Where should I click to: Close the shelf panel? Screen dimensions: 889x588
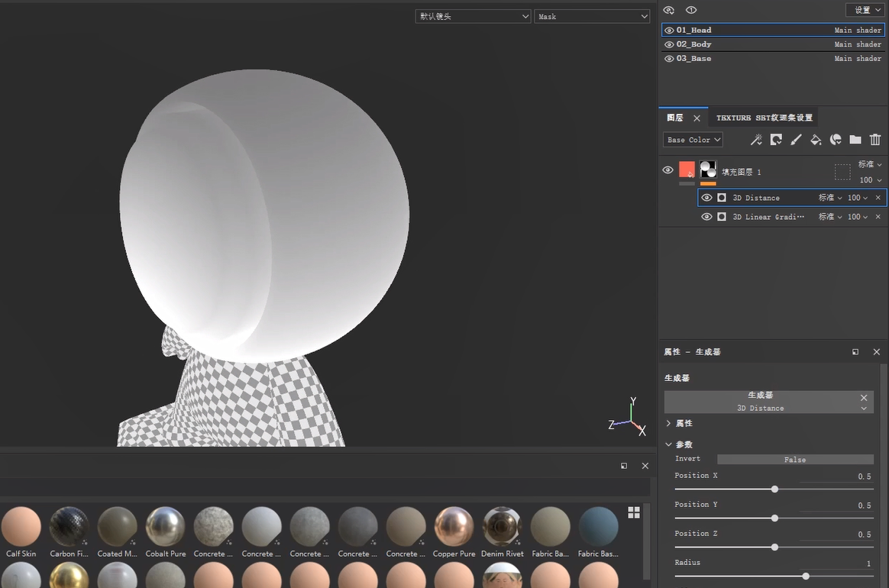point(645,466)
